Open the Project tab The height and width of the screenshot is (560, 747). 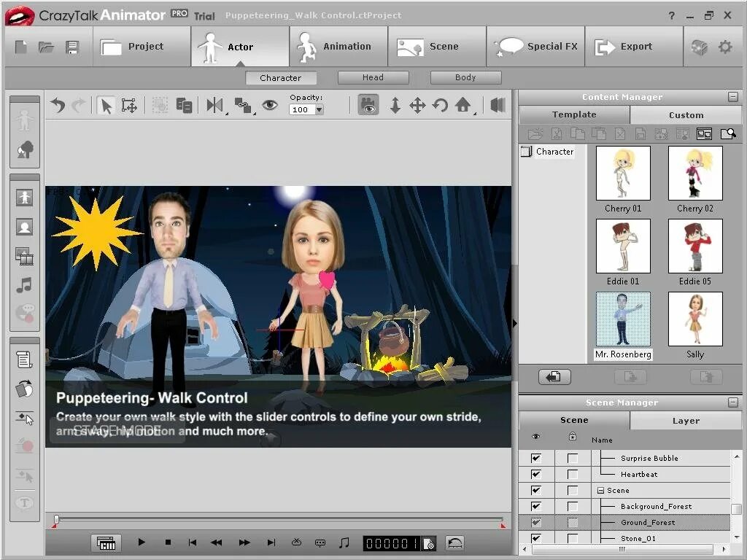click(x=142, y=46)
